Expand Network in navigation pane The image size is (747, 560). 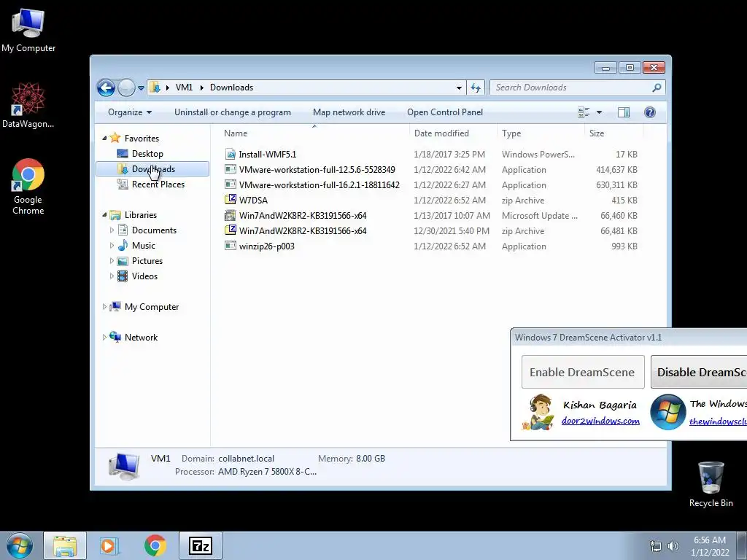tap(105, 337)
